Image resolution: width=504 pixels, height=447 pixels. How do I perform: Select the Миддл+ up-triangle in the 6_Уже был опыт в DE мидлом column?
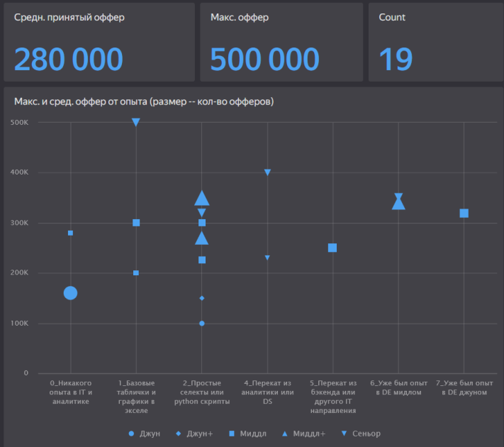[x=398, y=204]
